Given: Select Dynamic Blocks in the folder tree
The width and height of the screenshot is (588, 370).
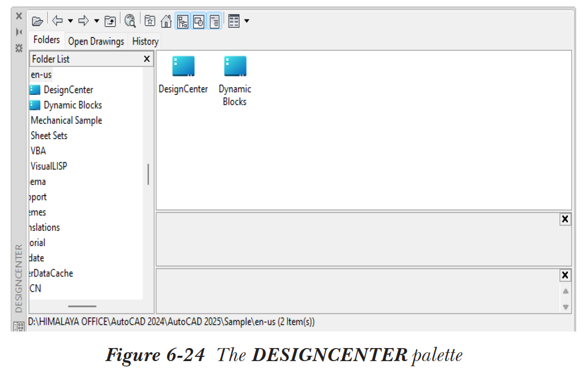Looking at the screenshot, I should tap(73, 105).
